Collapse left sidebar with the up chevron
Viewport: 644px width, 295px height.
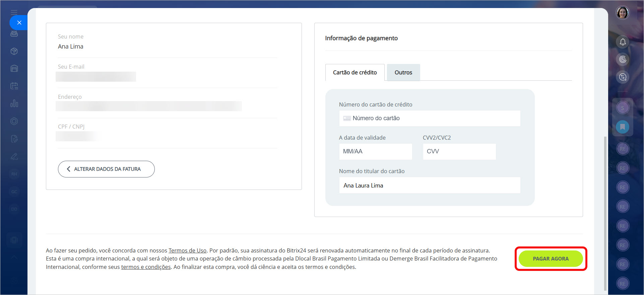14,257
